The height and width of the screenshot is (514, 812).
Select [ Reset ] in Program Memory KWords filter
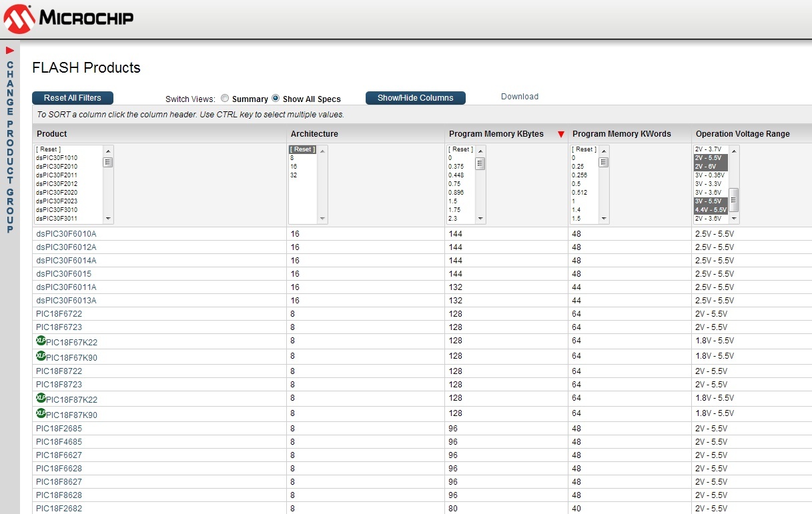[x=584, y=149]
